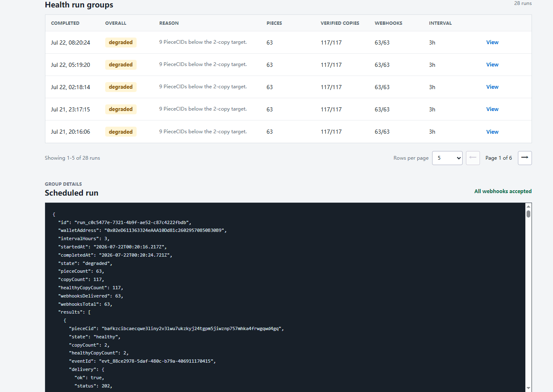Click the Jul 22, 02:18:14 timestamp
The image size is (553, 392).
click(x=70, y=87)
